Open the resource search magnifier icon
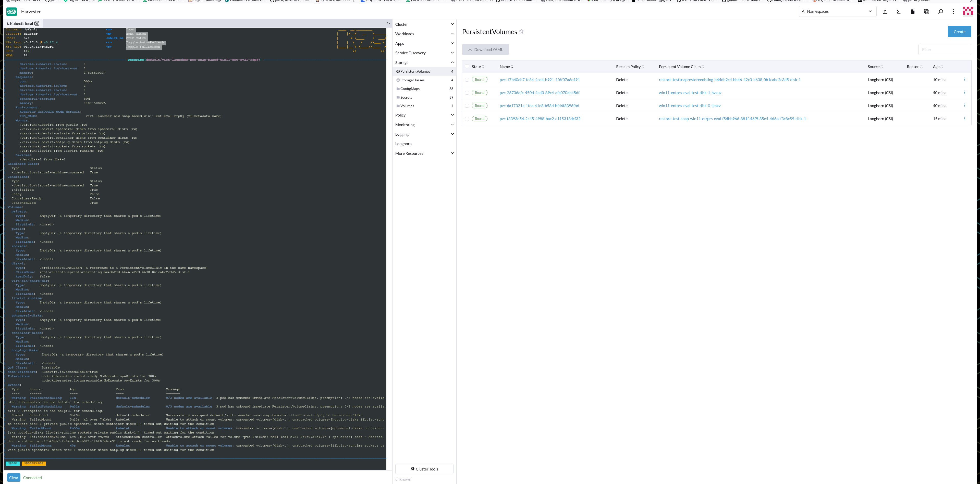Viewport: 980px width, 484px height. tap(940, 12)
